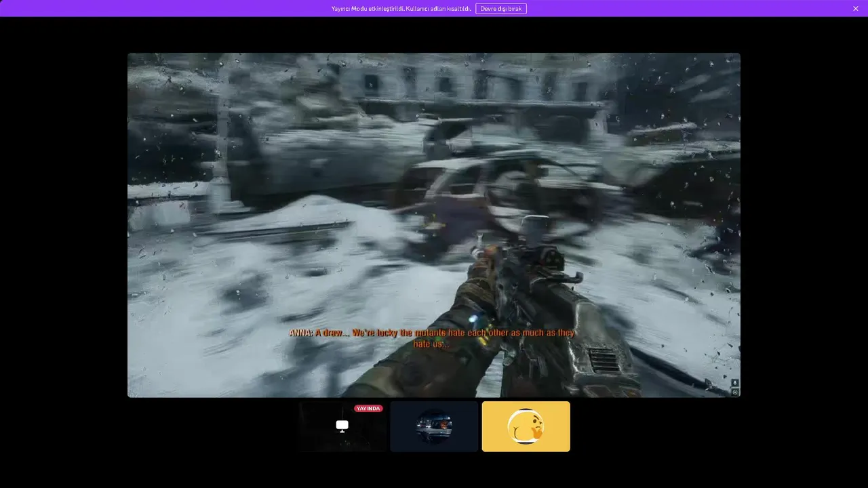
Task: Select the participant tile with the car avatar
Action: tap(434, 426)
